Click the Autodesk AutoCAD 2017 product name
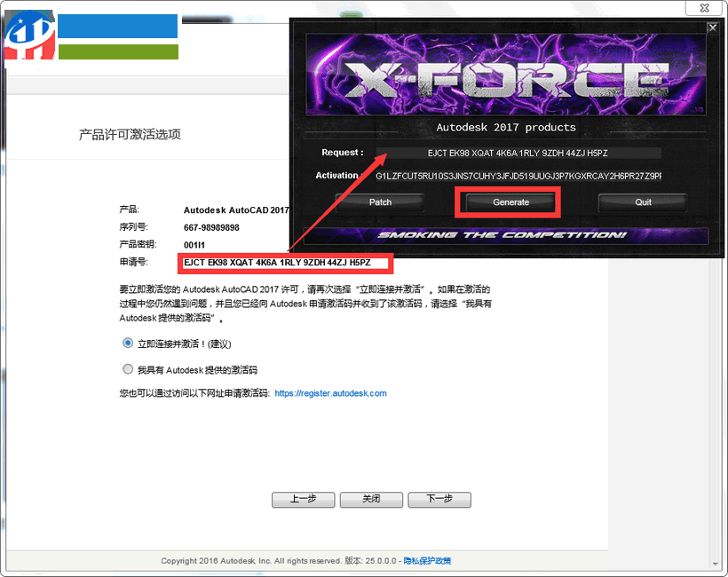Screen dimensions: 728x577 236,210
